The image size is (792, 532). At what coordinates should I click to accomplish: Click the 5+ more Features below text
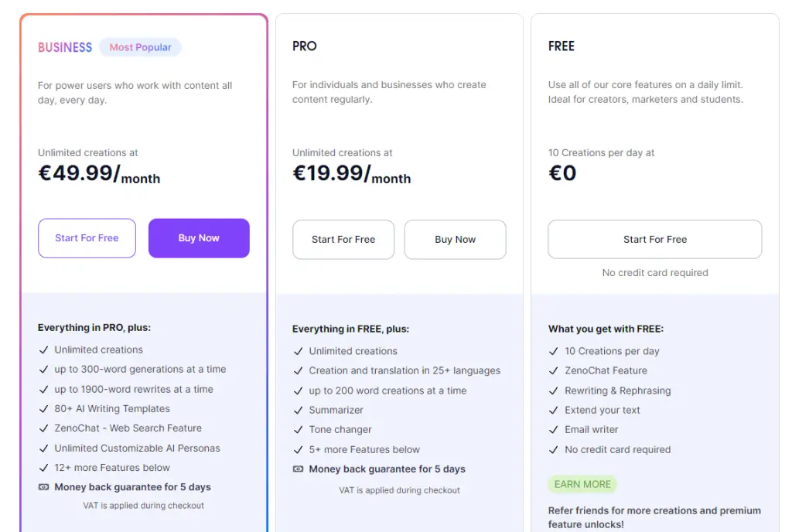[364, 449]
